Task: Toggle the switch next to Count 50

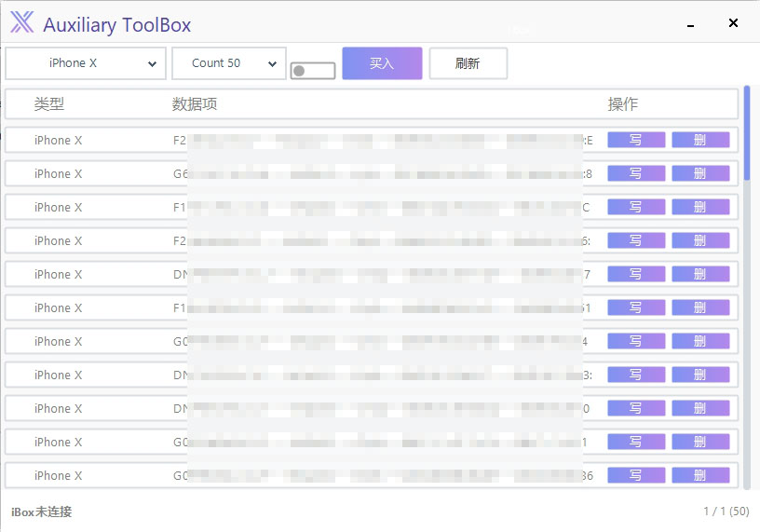Action: 313,71
